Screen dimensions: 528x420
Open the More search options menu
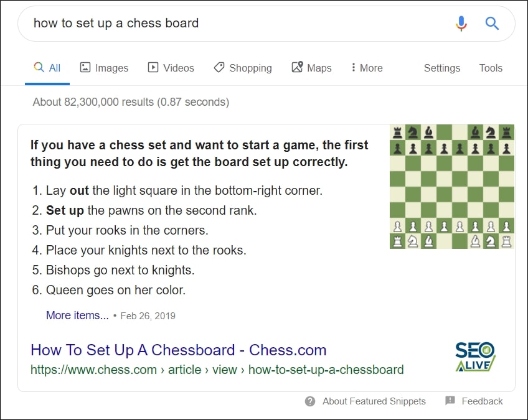[366, 67]
